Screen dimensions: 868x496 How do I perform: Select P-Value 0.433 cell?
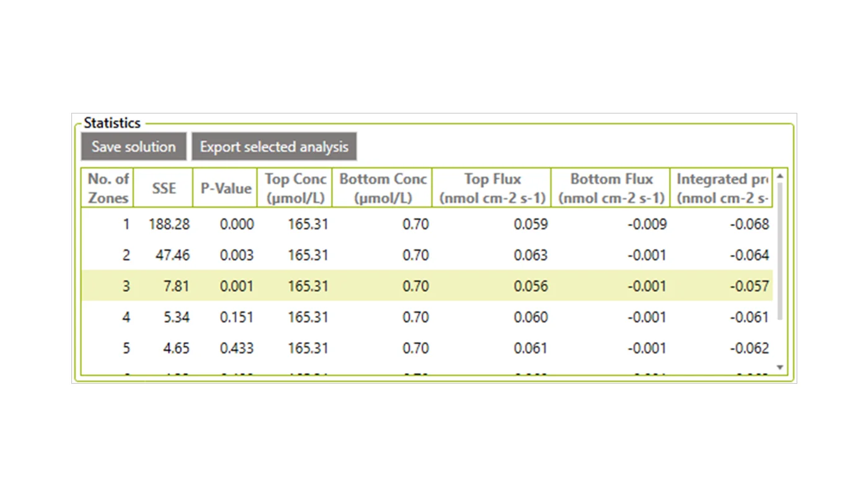[237, 348]
